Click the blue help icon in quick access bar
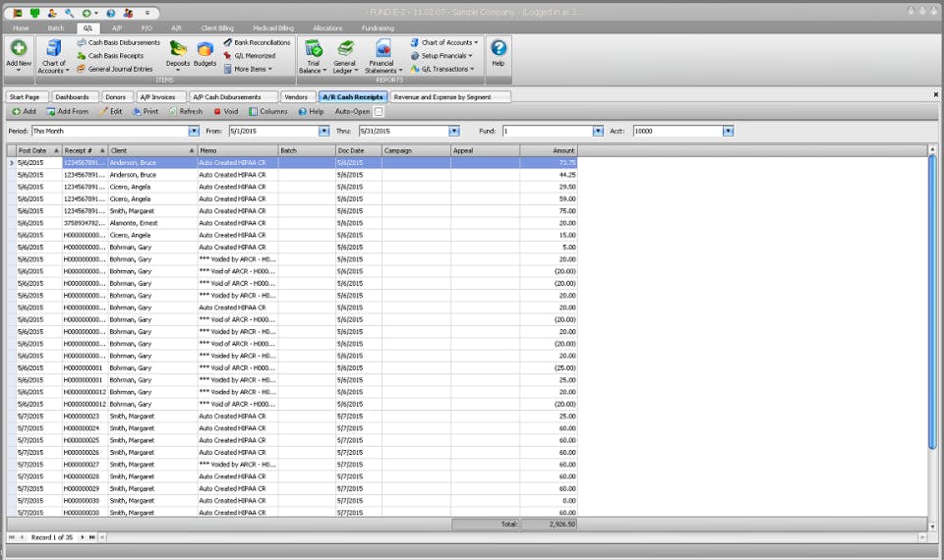The width and height of the screenshot is (944, 560). 111,13
